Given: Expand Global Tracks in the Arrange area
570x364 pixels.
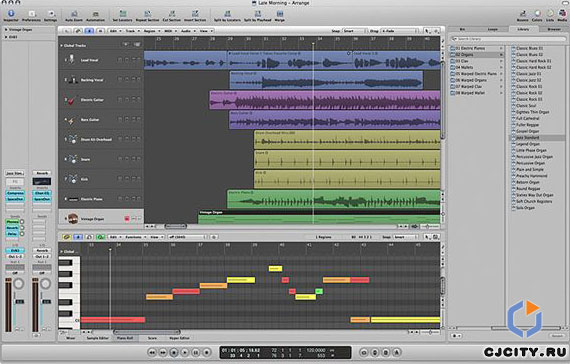Looking at the screenshot, I should tap(61, 45).
